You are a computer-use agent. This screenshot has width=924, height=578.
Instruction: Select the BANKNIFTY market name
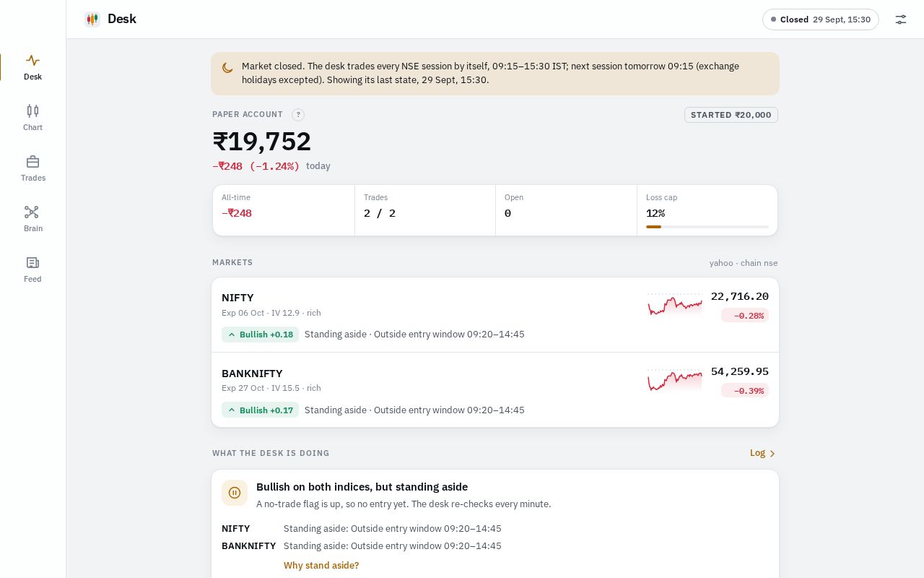[252, 374]
